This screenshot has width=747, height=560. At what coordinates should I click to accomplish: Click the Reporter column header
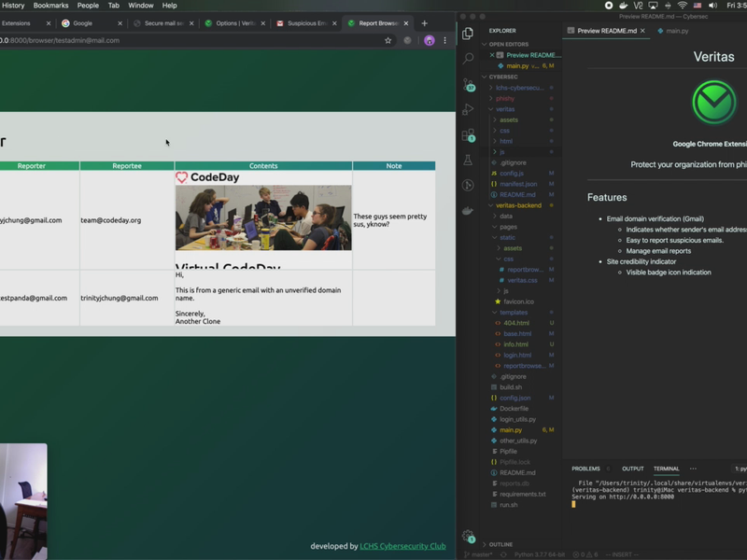[x=32, y=166]
